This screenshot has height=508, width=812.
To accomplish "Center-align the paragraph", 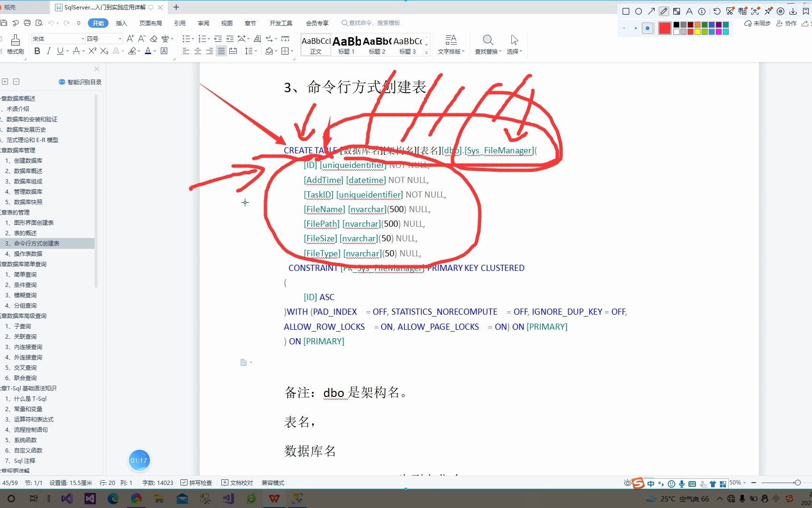I will 198,51.
